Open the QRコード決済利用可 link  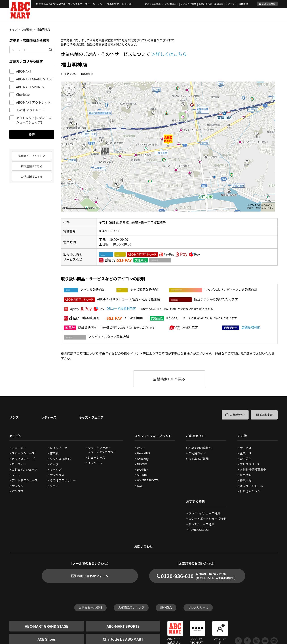point(121,309)
